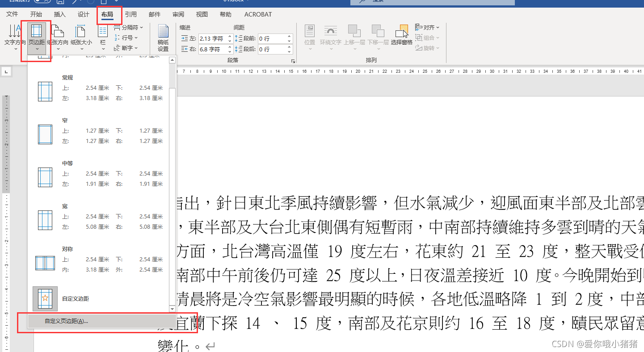Switch to the 视图 View tab
The width and height of the screenshot is (644, 352).
(202, 14)
